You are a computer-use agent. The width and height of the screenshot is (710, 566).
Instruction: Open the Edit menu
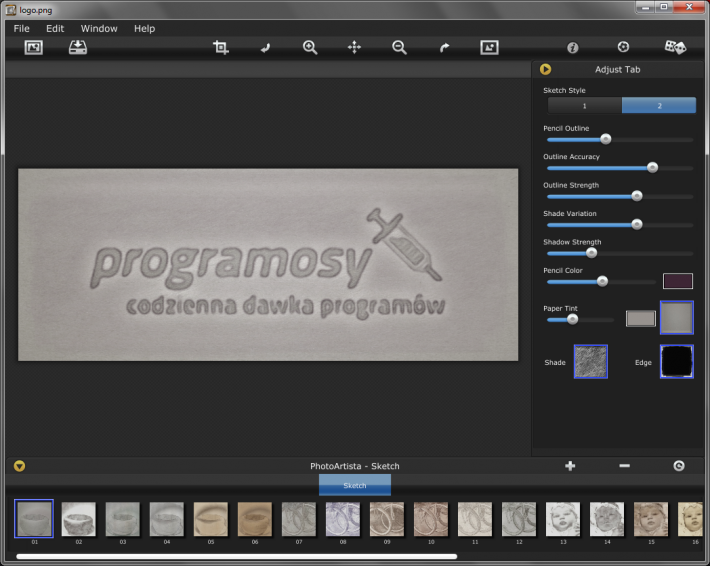point(55,29)
